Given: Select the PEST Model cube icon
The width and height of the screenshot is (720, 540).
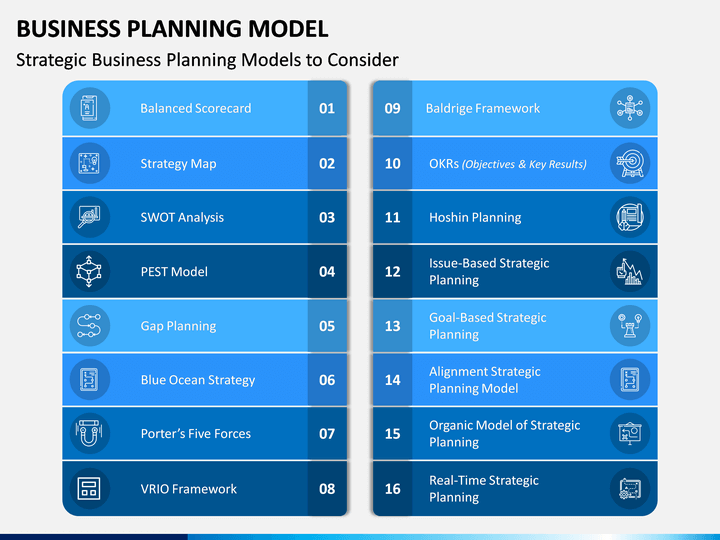Looking at the screenshot, I should coord(90,271).
